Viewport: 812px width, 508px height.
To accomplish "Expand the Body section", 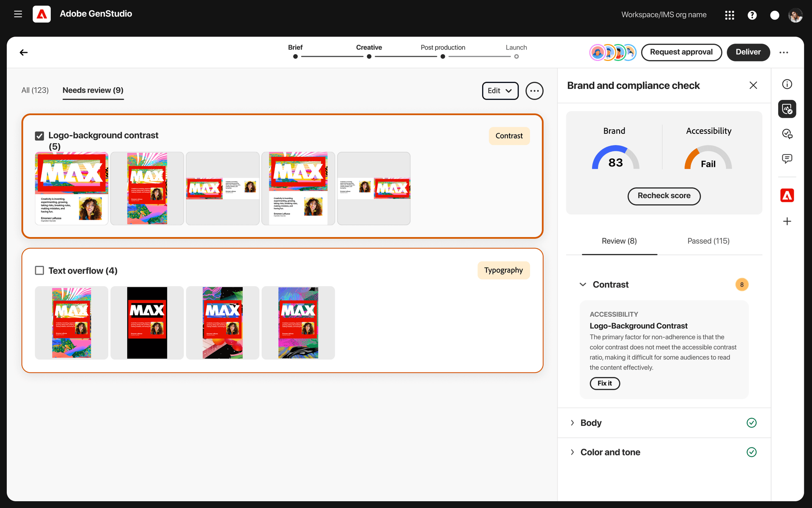I will point(572,423).
